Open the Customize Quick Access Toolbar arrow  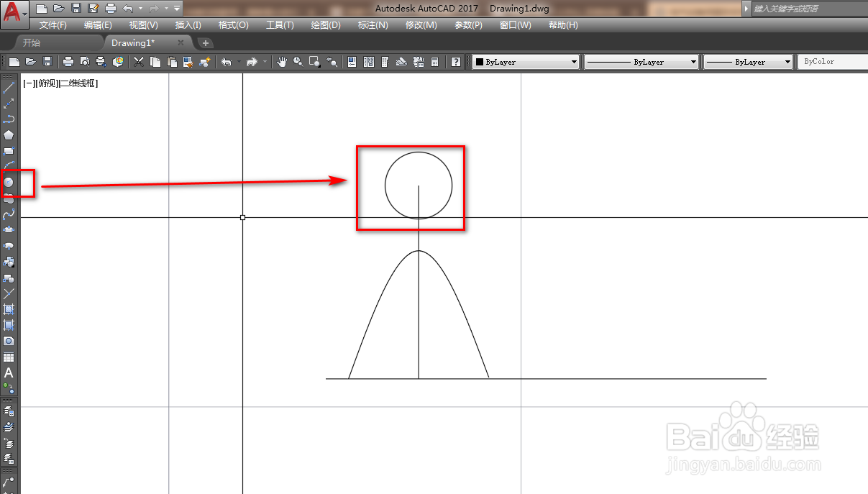coord(177,9)
